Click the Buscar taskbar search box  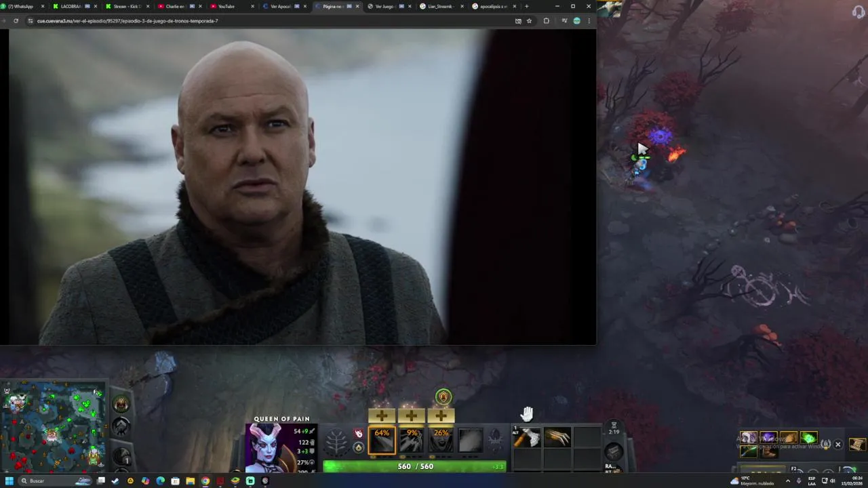56,481
